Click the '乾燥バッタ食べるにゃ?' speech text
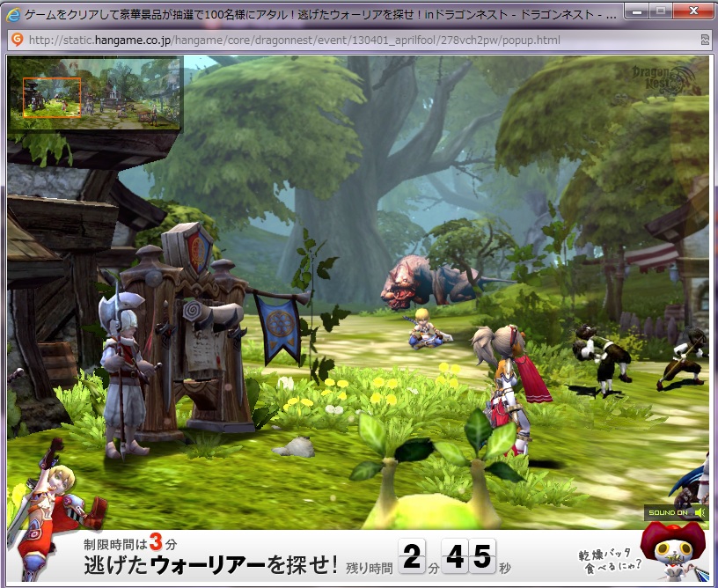 [x=609, y=560]
